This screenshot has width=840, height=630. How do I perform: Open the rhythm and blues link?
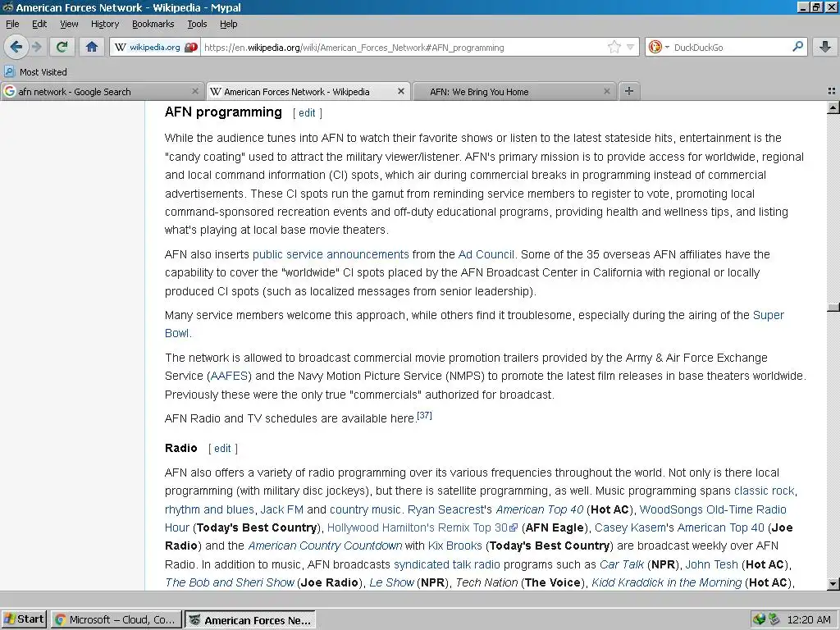coord(209,509)
